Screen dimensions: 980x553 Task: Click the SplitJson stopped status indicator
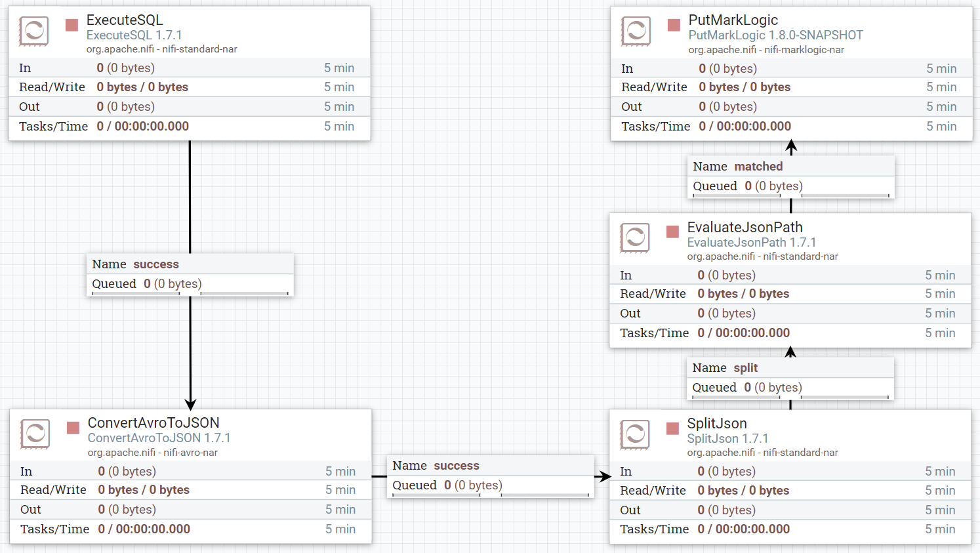pyautogui.click(x=672, y=428)
